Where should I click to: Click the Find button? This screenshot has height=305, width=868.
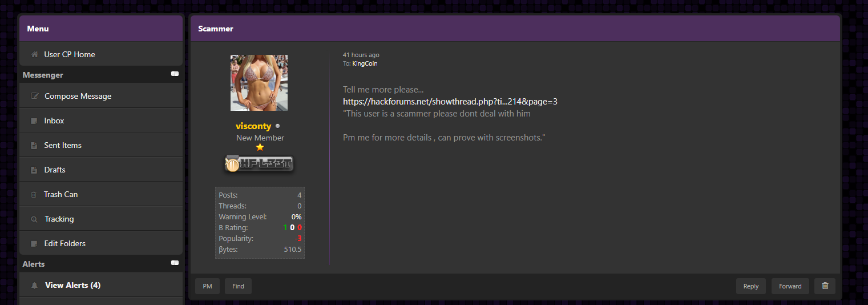238,286
